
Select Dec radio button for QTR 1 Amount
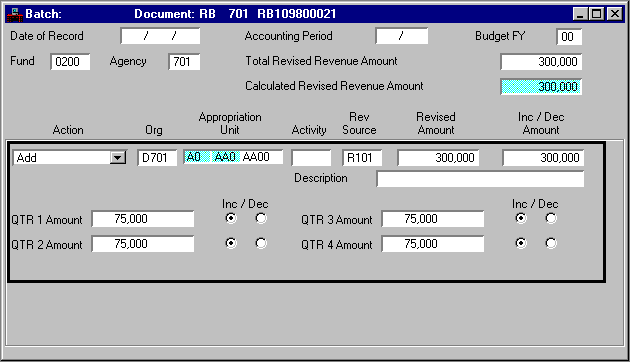tap(261, 218)
